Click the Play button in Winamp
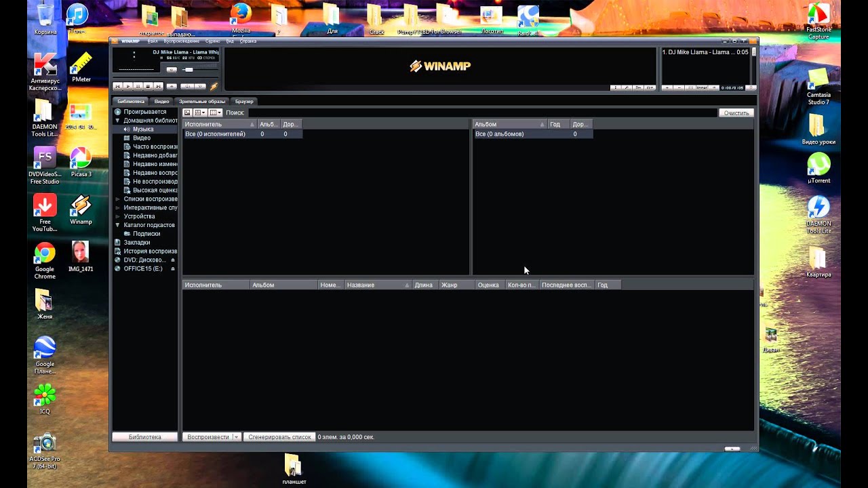This screenshot has height=488, width=868. point(127,86)
